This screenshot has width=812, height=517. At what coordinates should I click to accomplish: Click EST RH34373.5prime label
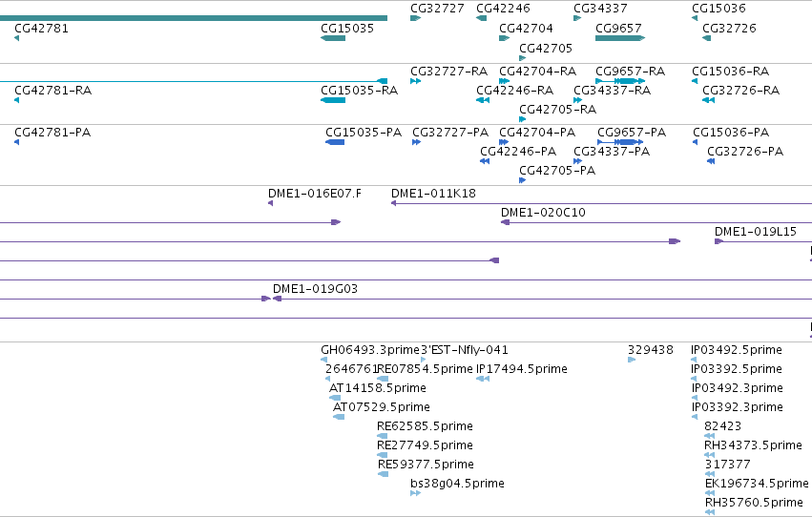click(753, 445)
